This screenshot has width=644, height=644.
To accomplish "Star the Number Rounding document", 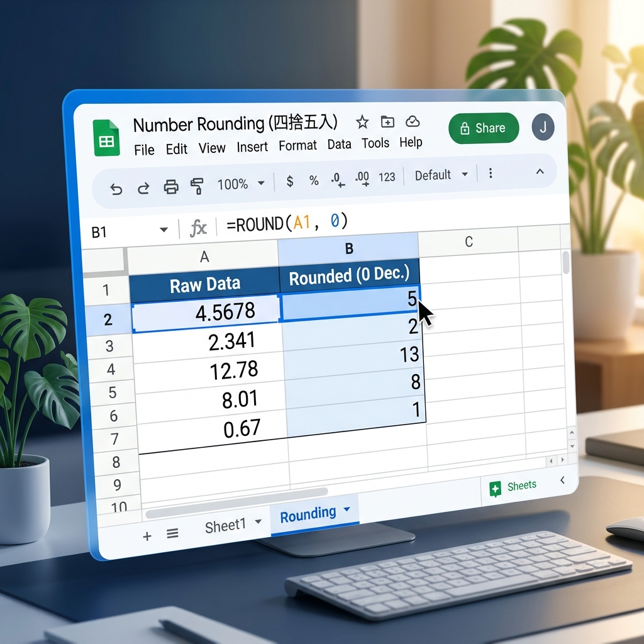I will tap(362, 122).
